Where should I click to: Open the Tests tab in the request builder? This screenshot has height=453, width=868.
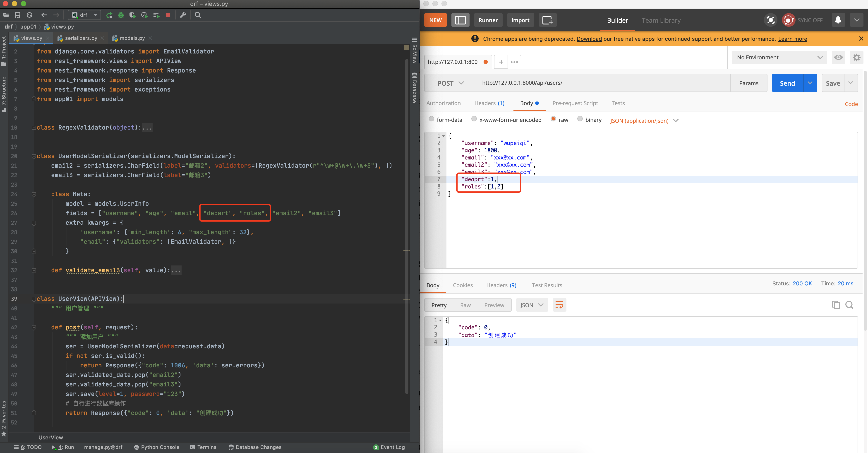pyautogui.click(x=618, y=103)
